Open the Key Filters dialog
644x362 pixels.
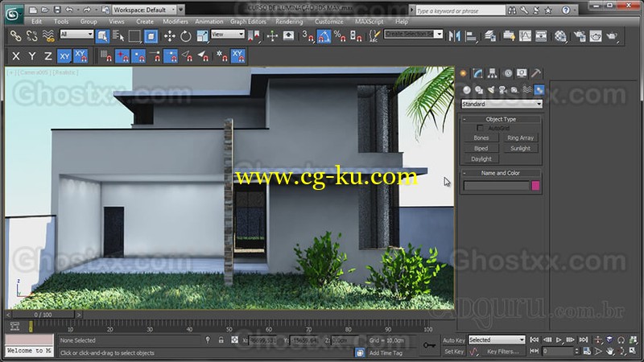click(503, 352)
